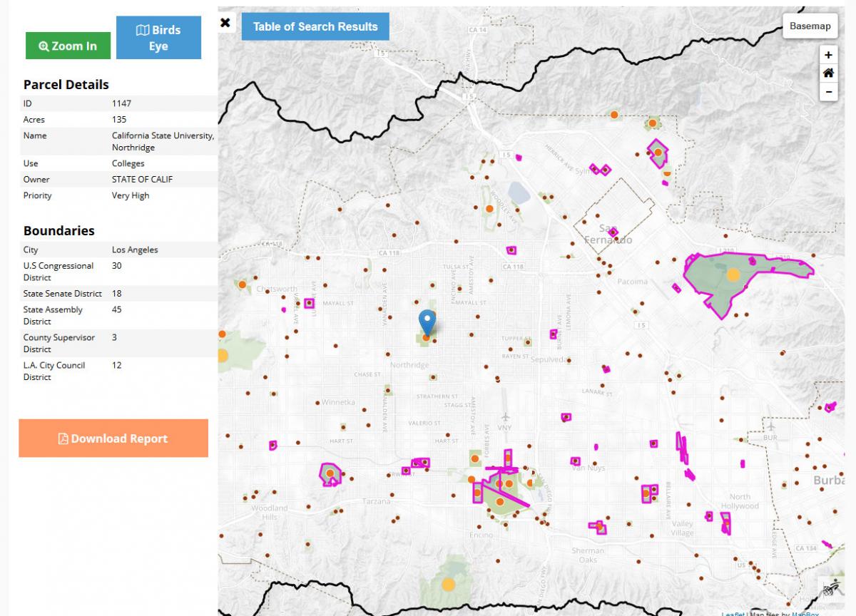Zoom the map in with the plus control
Screen dimensions: 856x616
pyautogui.click(x=828, y=55)
